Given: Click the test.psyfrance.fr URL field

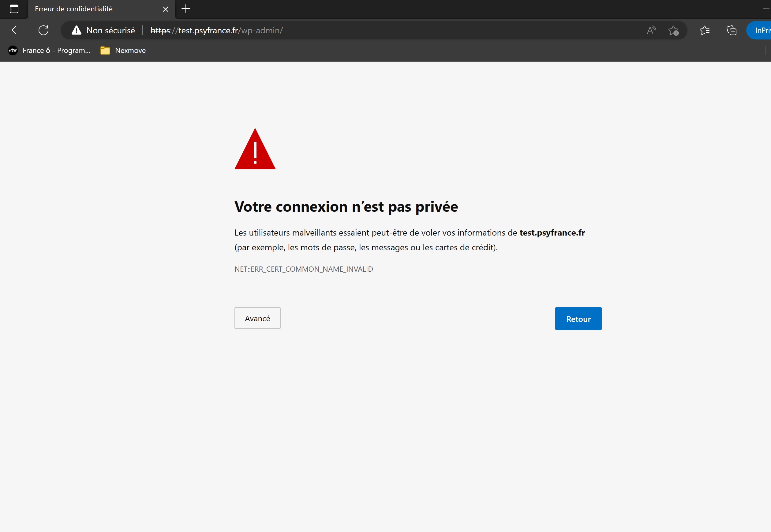Looking at the screenshot, I should click(x=367, y=30).
